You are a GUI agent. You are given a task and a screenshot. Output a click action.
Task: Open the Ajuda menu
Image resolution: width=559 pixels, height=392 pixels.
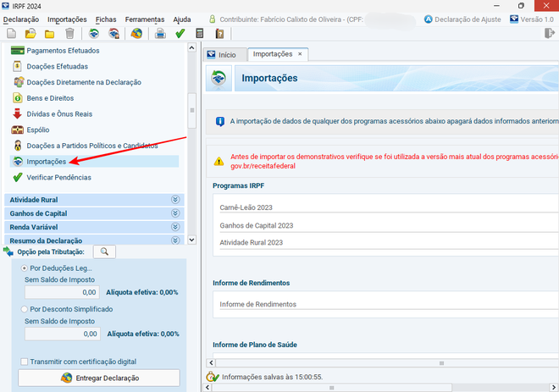coord(182,19)
